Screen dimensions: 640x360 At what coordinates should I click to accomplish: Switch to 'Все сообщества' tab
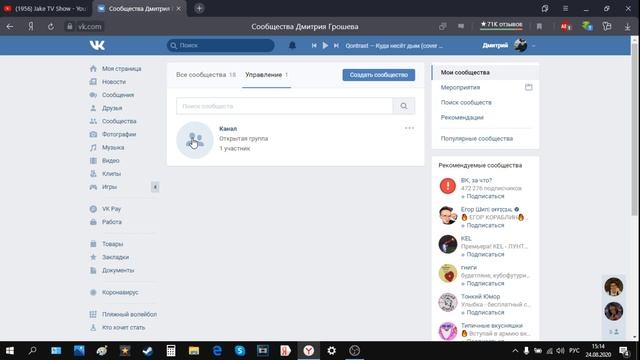point(206,75)
